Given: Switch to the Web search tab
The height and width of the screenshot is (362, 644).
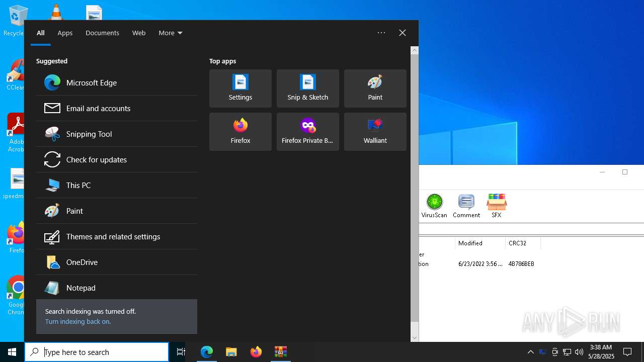Looking at the screenshot, I should click(139, 33).
